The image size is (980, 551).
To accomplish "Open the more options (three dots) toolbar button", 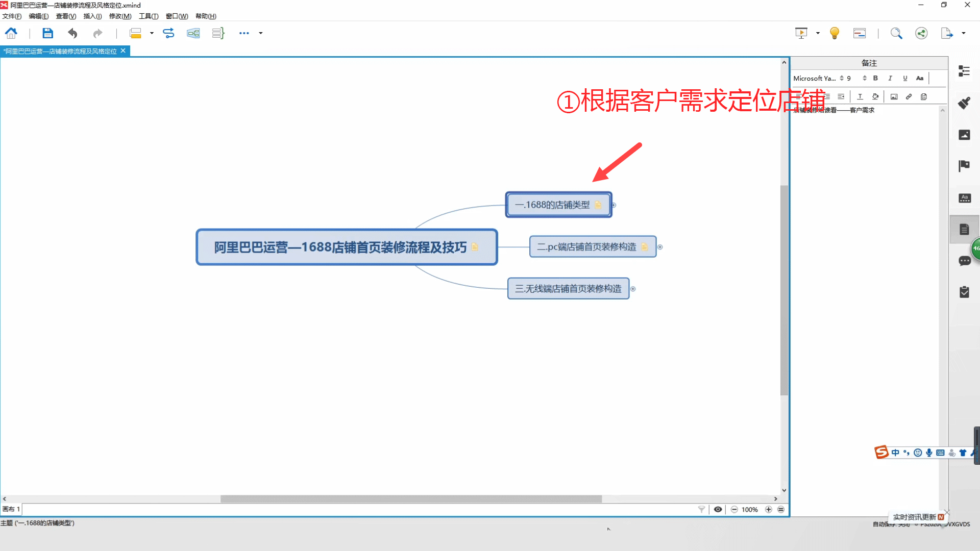I will pyautogui.click(x=244, y=33).
